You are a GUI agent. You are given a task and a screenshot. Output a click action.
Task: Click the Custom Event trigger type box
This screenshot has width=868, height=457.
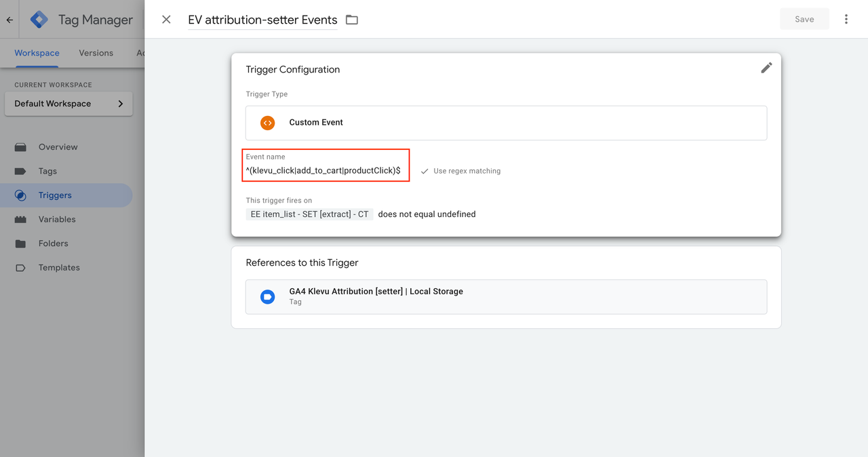[506, 123]
